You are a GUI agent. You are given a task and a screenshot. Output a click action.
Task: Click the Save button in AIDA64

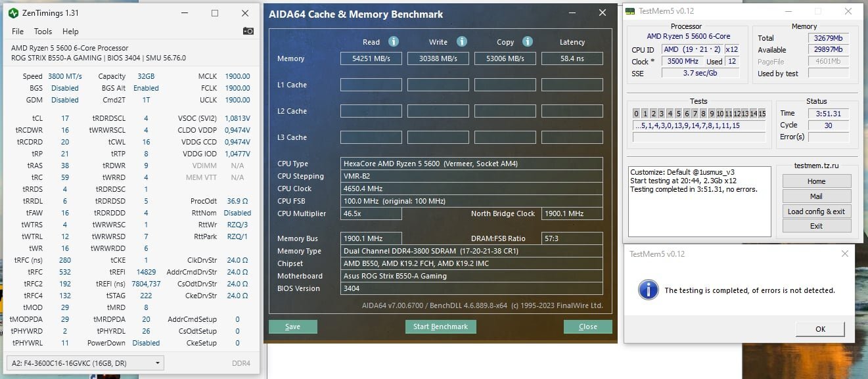[293, 326]
